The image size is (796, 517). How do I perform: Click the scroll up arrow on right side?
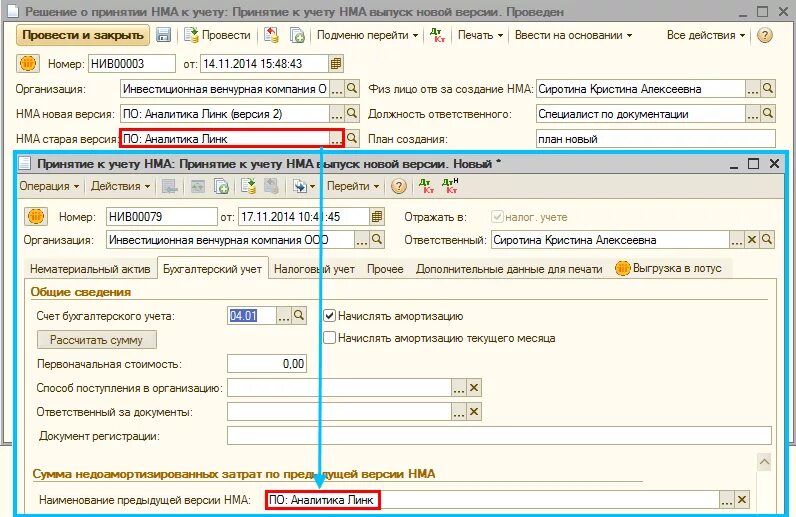[x=764, y=462]
